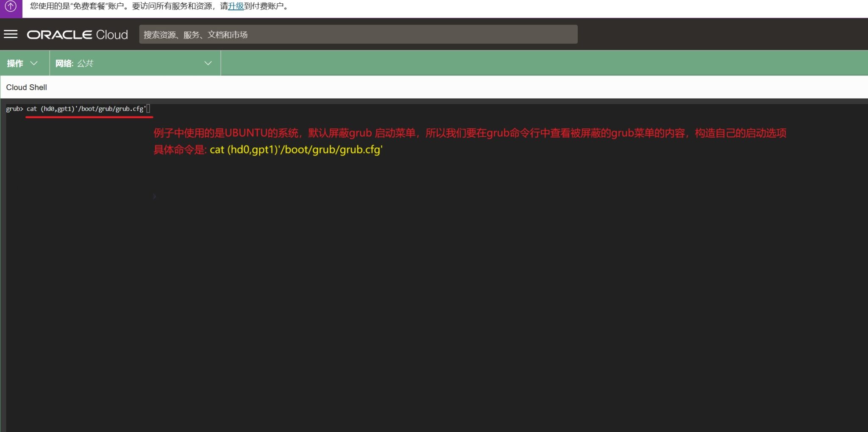Image resolution: width=868 pixels, height=432 pixels.
Task: Click the chevron in the 网络 selector
Action: tap(208, 63)
